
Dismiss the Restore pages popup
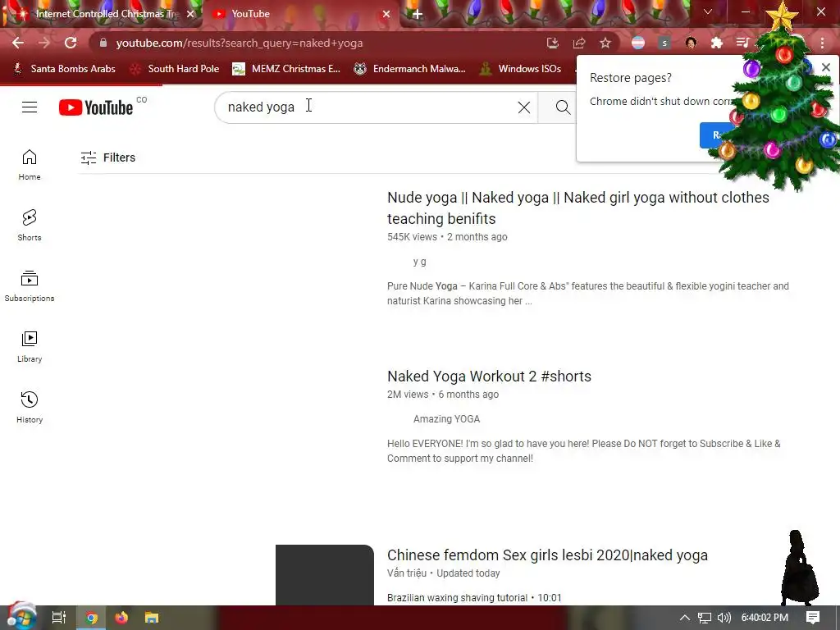(x=825, y=67)
